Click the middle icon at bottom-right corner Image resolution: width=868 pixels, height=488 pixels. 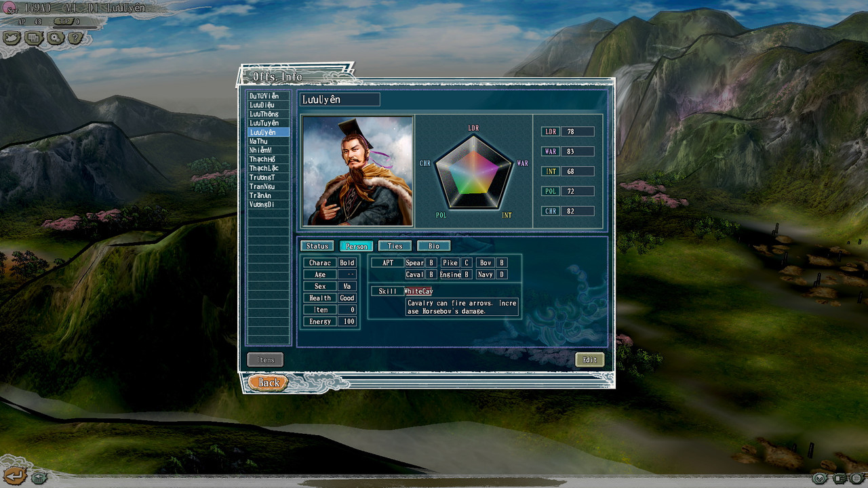click(840, 479)
